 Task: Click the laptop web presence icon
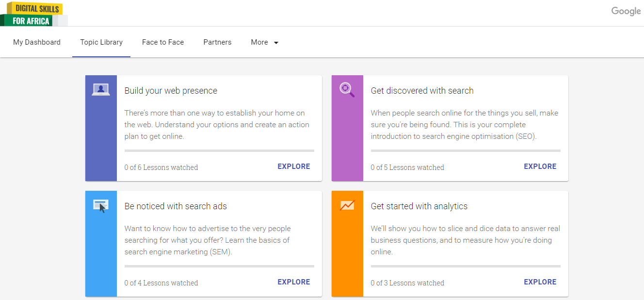101,89
